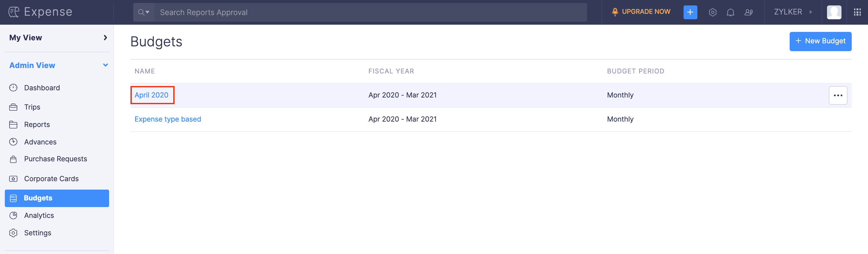The width and height of the screenshot is (868, 254).
Task: Open the apps grid launcher
Action: pyautogui.click(x=857, y=12)
